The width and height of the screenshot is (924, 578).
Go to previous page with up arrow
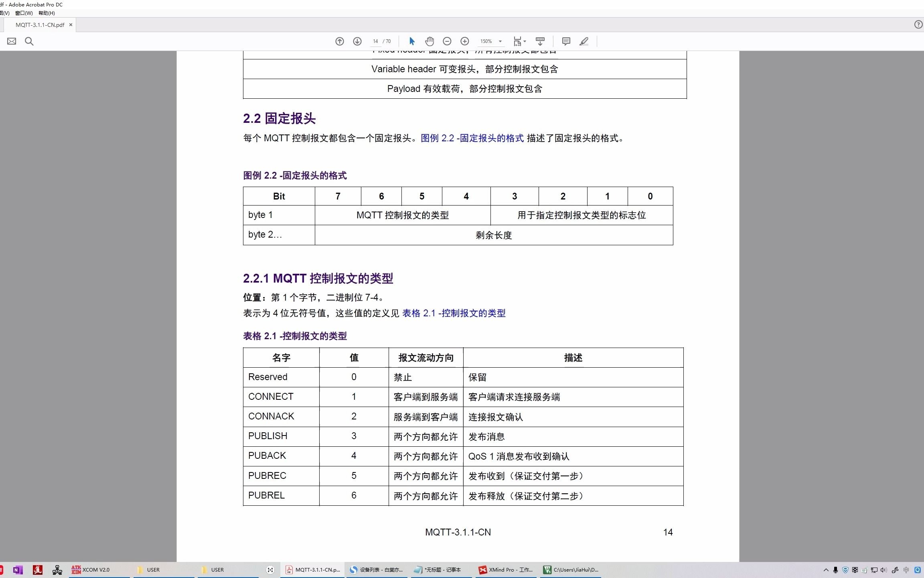pos(340,41)
